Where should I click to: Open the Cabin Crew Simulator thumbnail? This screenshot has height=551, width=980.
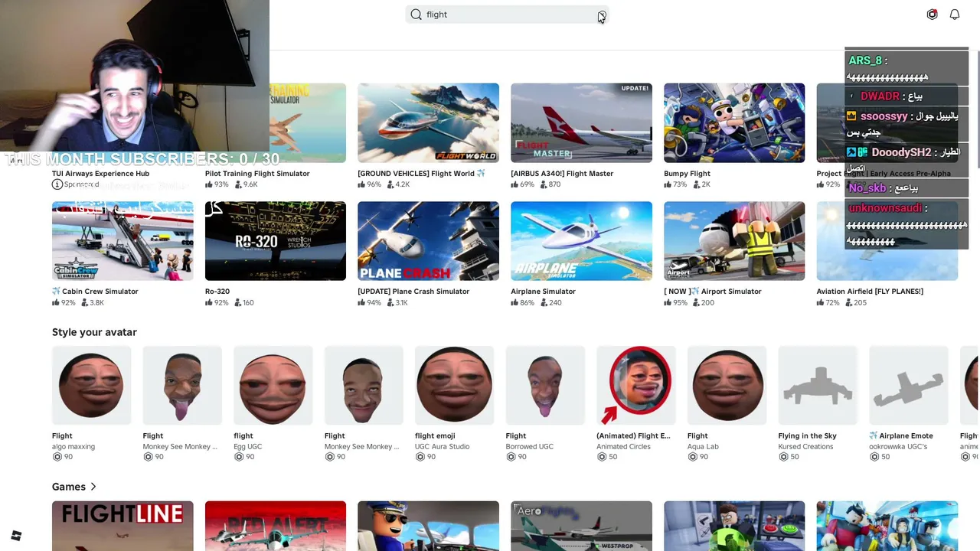122,241
